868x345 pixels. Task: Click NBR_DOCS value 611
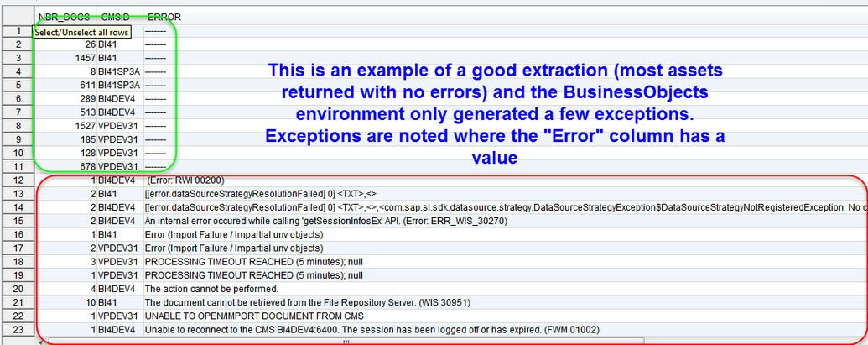point(89,85)
